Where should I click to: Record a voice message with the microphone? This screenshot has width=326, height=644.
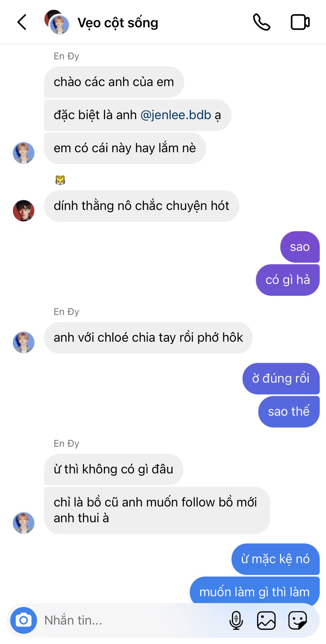point(236,620)
